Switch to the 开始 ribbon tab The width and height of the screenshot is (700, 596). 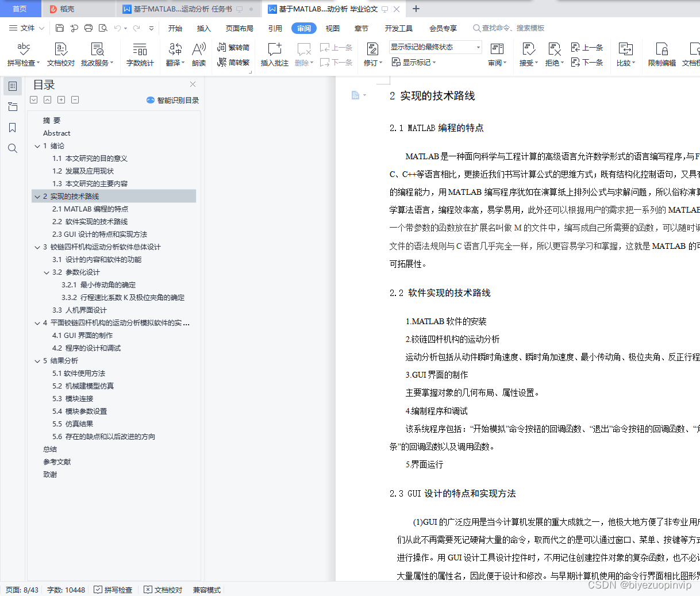pos(175,28)
